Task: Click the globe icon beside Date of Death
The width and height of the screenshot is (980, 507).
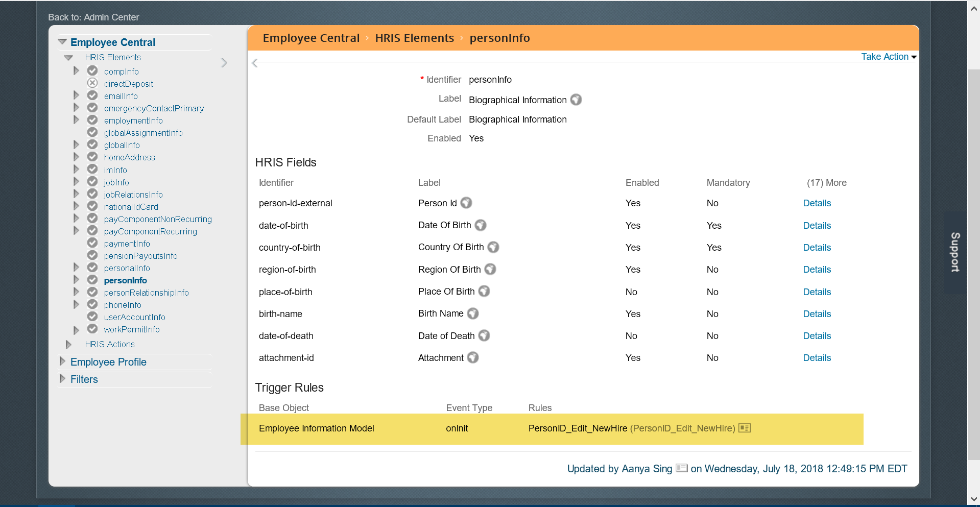Action: point(484,335)
